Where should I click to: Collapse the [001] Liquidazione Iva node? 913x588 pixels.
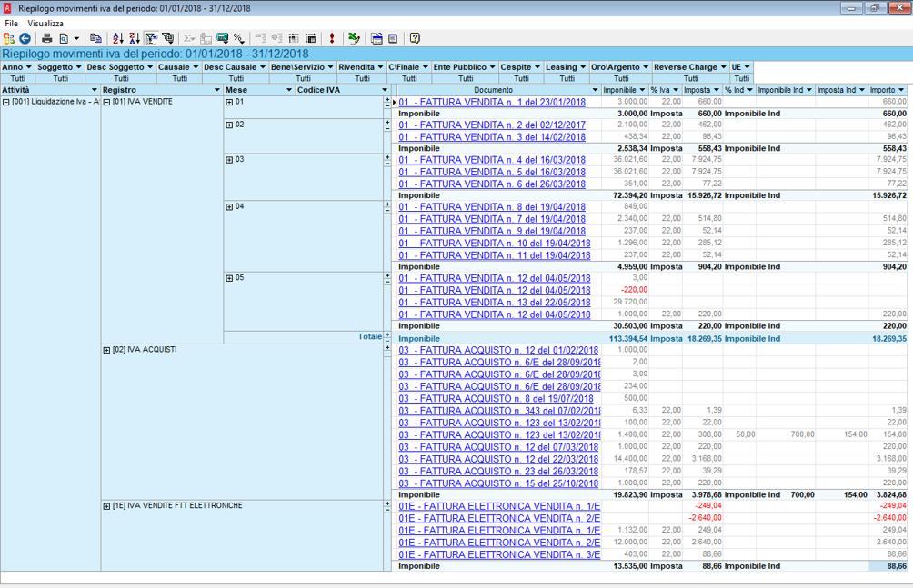5,102
